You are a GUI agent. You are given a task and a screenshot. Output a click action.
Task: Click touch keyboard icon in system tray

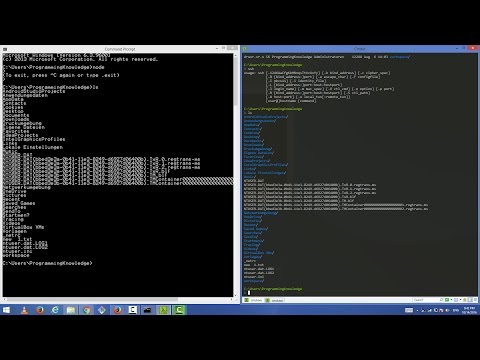pos(409,310)
